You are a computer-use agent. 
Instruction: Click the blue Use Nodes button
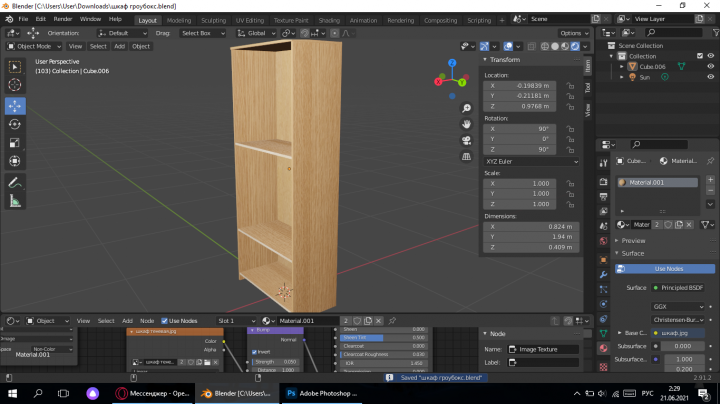tap(665, 269)
